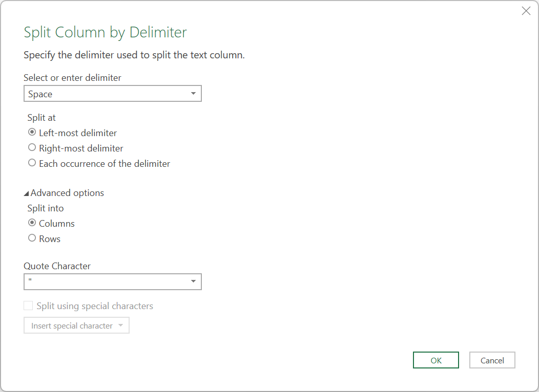The image size is (539, 392).
Task: Open the delimiter dropdown showing Space
Action: (112, 93)
